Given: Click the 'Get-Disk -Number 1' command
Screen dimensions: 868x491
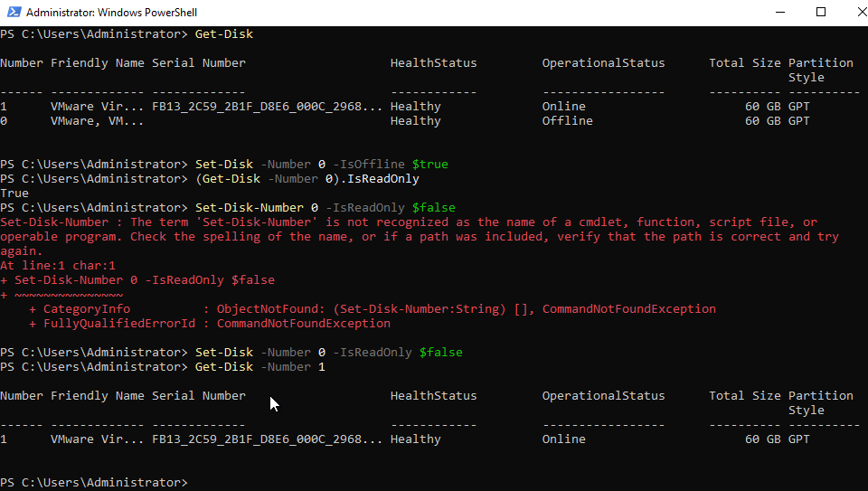Looking at the screenshot, I should [x=260, y=367].
